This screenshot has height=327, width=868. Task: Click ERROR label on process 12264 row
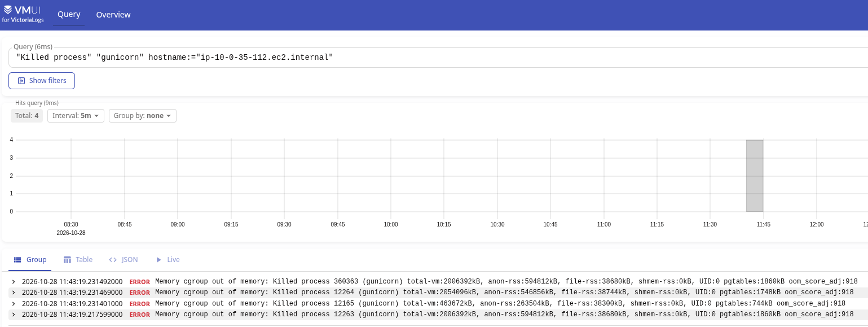tap(140, 293)
